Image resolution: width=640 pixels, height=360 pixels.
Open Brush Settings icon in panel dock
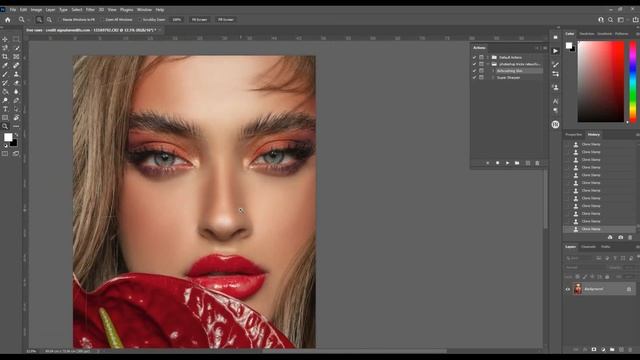click(556, 65)
